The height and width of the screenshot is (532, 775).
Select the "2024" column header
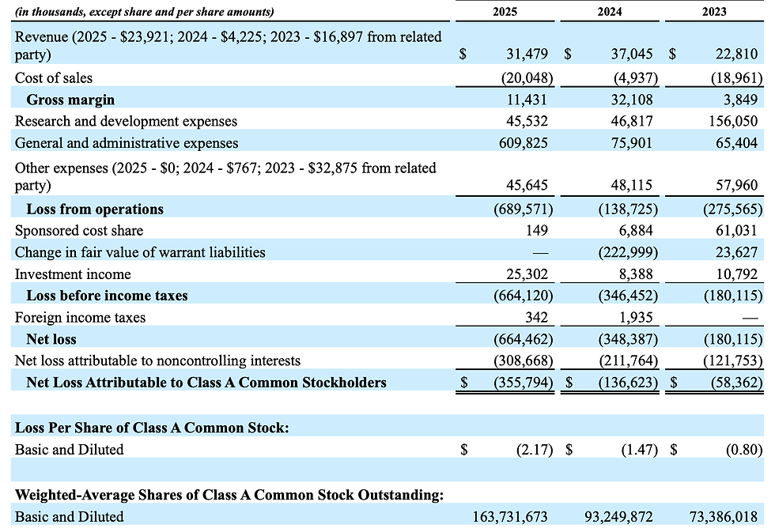pos(610,11)
